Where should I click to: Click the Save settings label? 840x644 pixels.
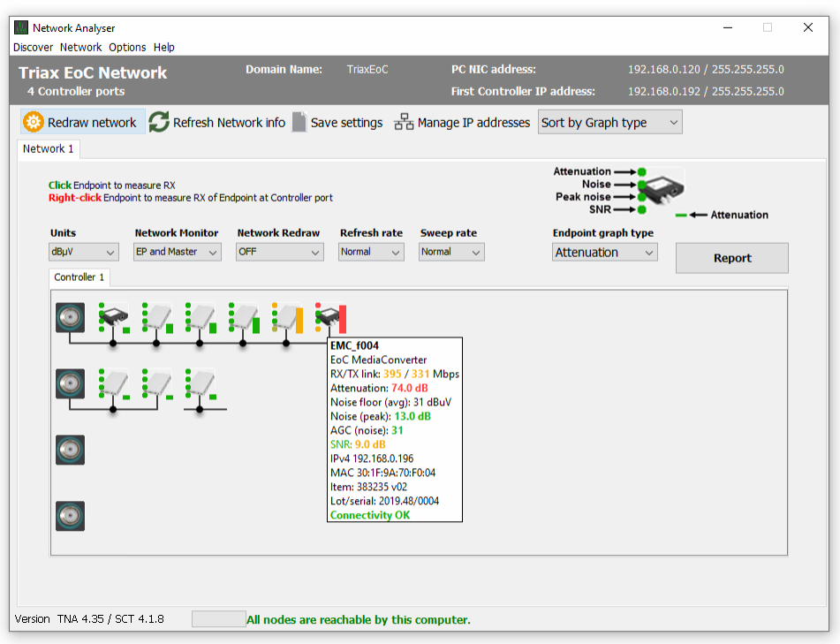[x=346, y=123]
